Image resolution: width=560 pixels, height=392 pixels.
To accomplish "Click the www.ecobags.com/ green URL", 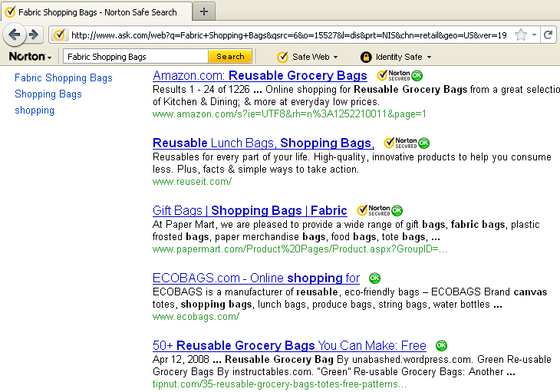I will point(196,317).
